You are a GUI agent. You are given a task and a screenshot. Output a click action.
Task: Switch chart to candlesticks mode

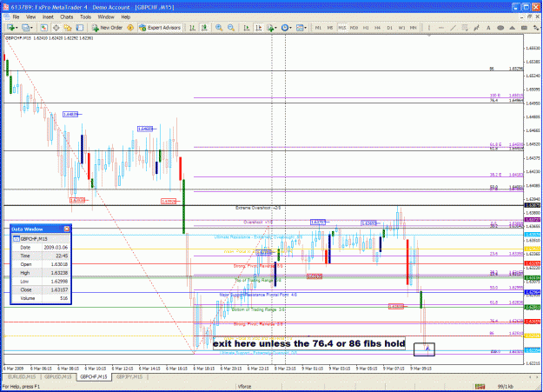pyautogui.click(x=204, y=28)
